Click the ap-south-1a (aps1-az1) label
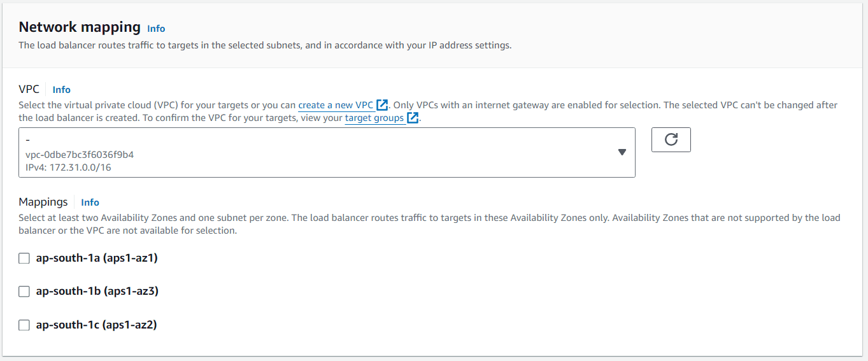The image size is (868, 361). pyautogui.click(x=97, y=258)
